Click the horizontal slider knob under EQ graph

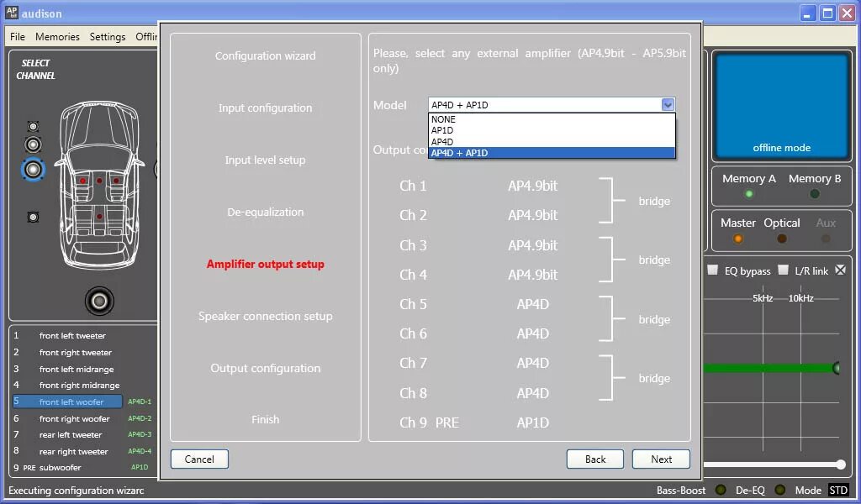tap(841, 465)
